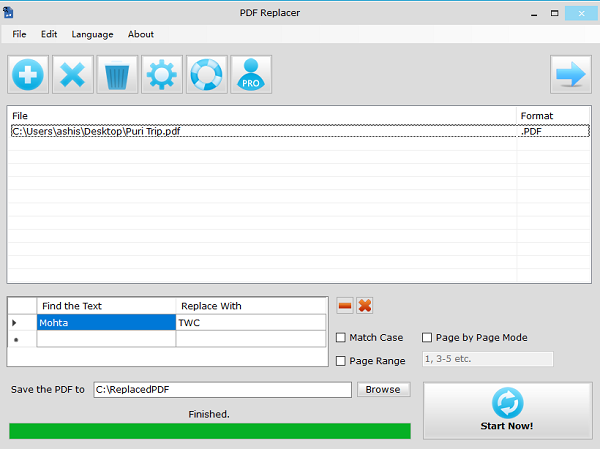Click the blue plus Add file icon
The image size is (600, 449).
point(28,74)
